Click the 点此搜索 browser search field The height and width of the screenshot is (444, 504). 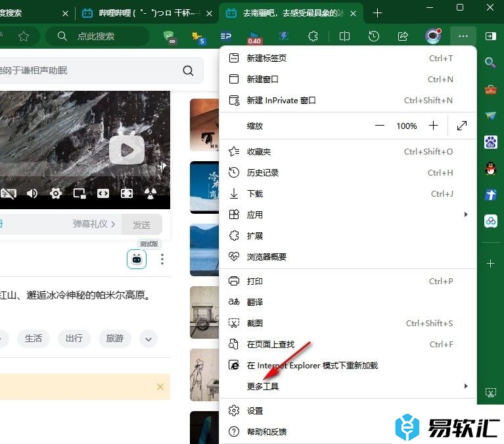click(x=98, y=36)
